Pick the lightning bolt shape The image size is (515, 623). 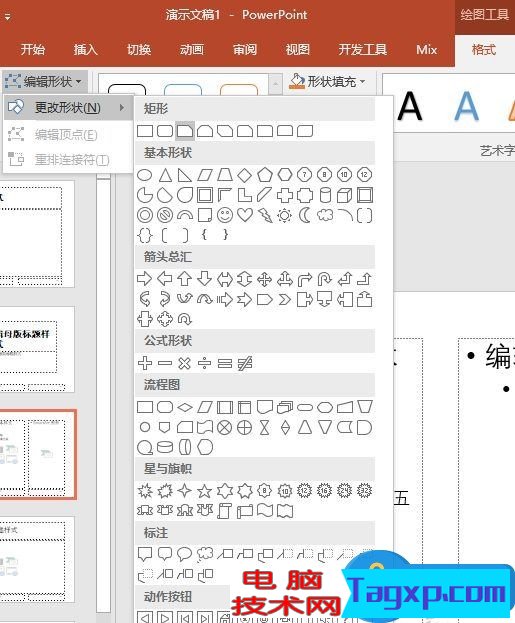pyautogui.click(x=265, y=215)
